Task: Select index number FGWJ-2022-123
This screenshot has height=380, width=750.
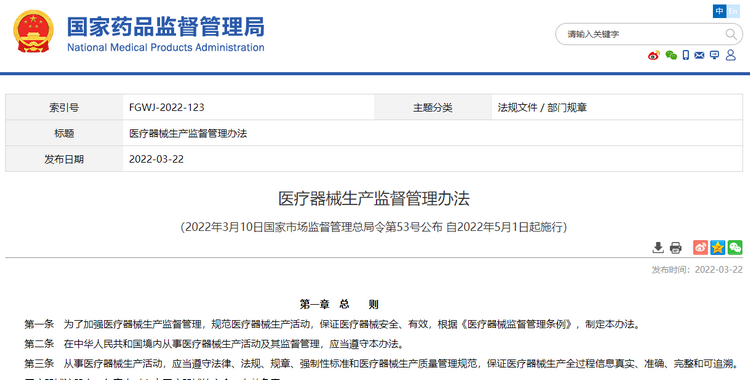Action: pos(166,108)
